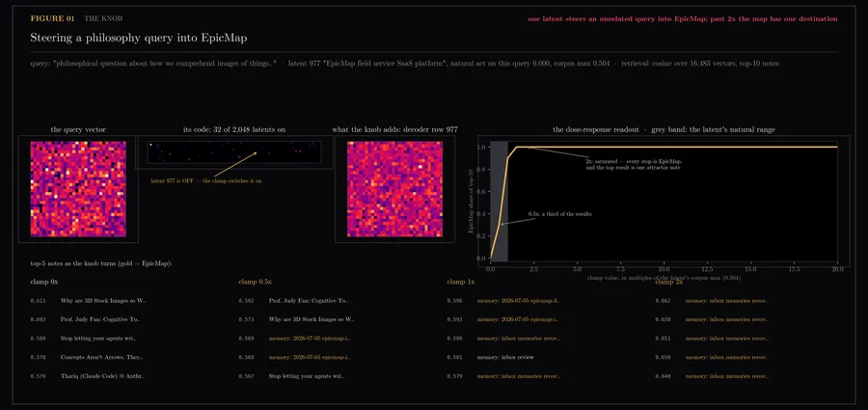Screen dimensions: 868x410
Task: Click the query vector heatmap image
Action: tap(78, 189)
